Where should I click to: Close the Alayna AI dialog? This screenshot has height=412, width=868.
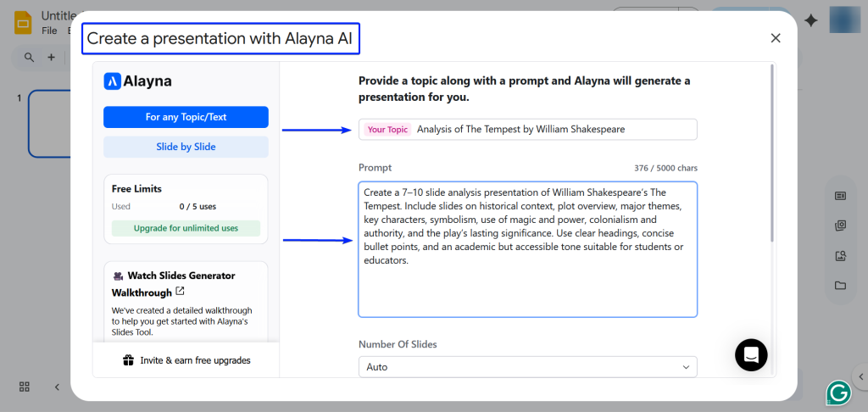point(775,38)
